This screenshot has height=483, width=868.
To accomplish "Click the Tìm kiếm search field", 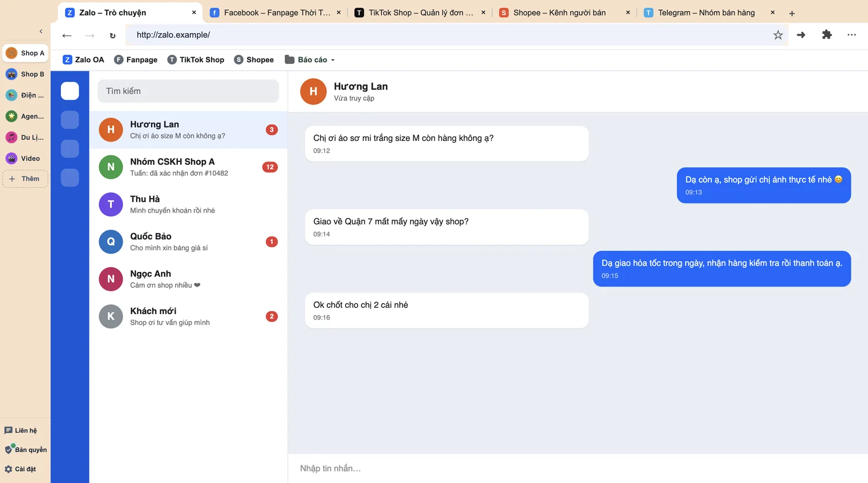I will click(x=188, y=91).
